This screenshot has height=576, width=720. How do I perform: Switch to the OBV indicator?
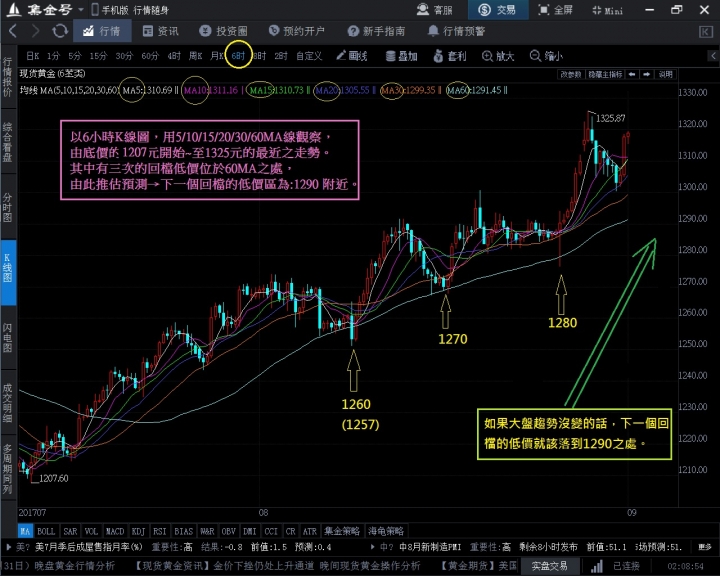[x=229, y=531]
